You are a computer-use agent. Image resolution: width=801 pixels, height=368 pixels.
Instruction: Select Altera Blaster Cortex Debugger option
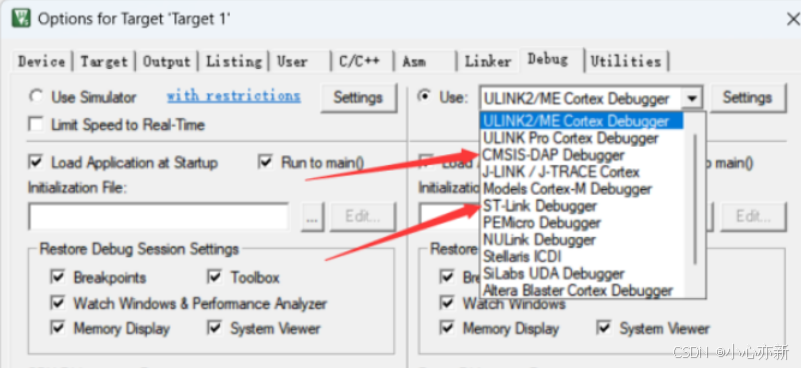coord(582,290)
